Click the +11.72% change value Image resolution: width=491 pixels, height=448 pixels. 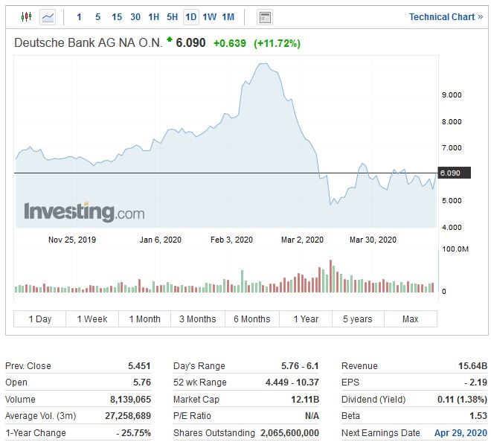277,43
